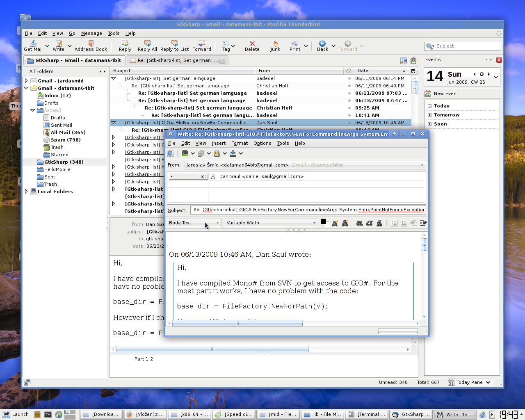Toggle underline formatting in compose toolbar
Viewport: 525px width, 420px height.
[379, 223]
